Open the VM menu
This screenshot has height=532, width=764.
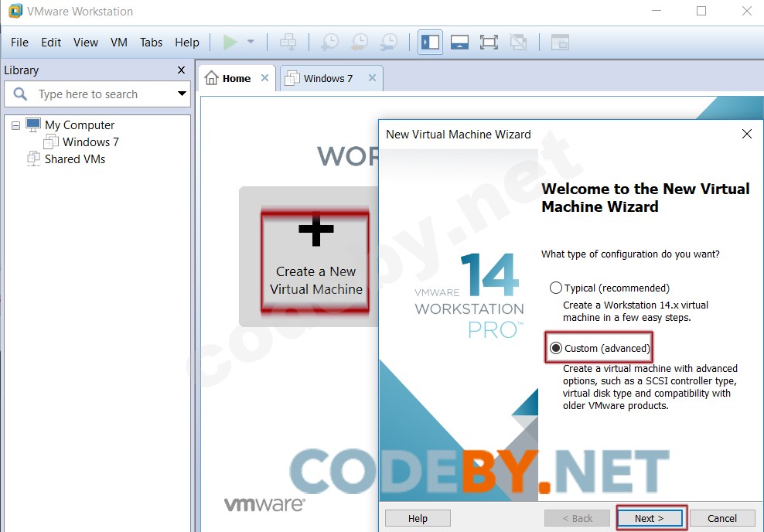(x=119, y=43)
